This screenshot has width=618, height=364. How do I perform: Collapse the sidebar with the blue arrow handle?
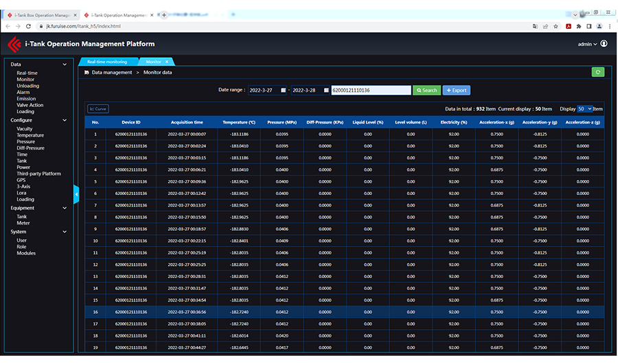pos(76,194)
